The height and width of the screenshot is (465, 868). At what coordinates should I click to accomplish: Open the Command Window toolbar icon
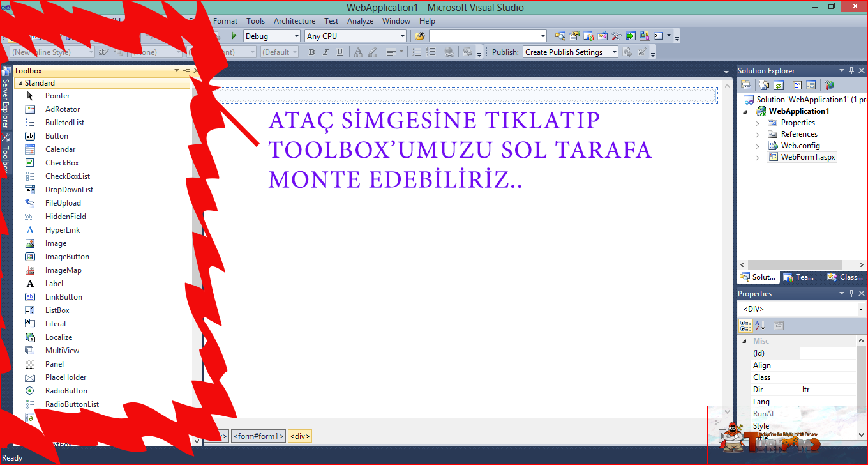659,36
